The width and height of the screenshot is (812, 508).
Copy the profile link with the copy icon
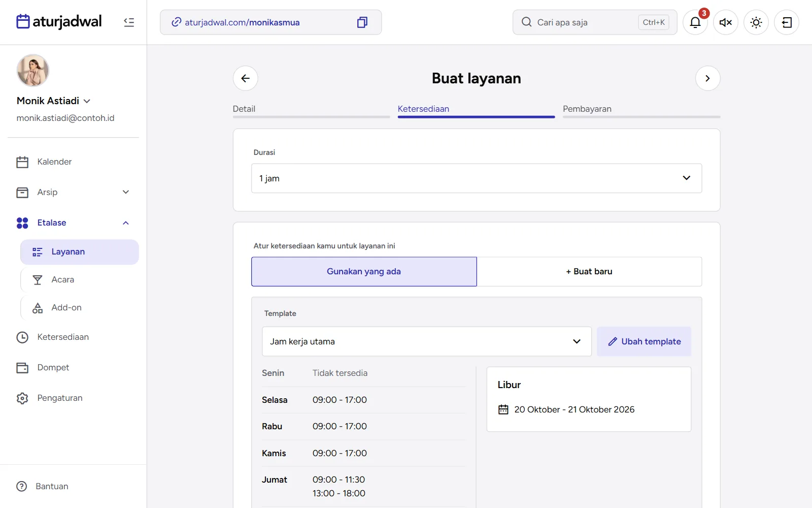[362, 22]
